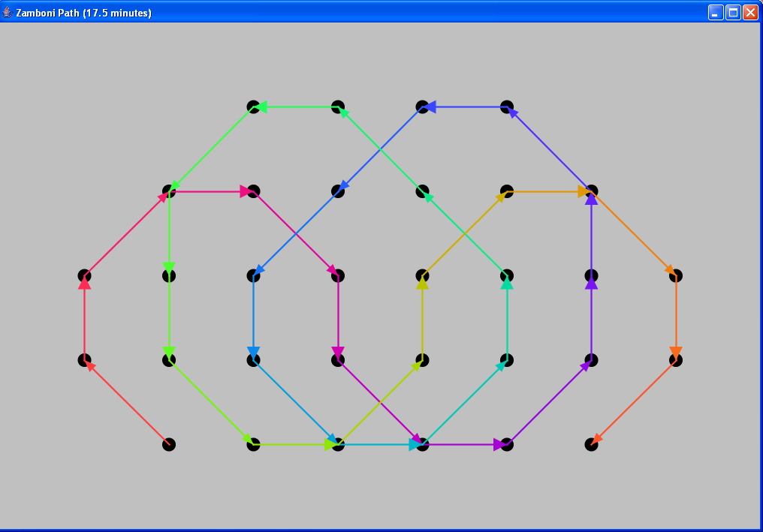The width and height of the screenshot is (763, 532).
Task: Click the bottom node with the purple horizontal arrowhead
Action: (x=507, y=444)
